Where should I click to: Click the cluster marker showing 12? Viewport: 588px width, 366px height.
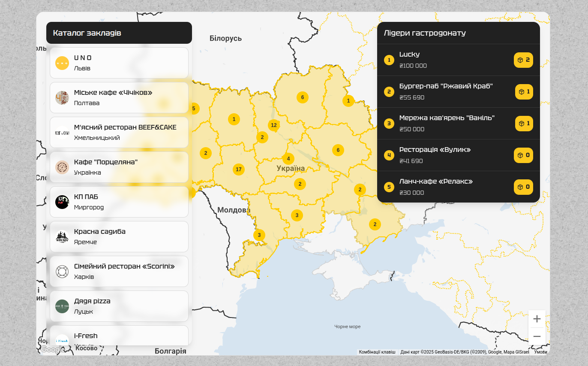[274, 125]
